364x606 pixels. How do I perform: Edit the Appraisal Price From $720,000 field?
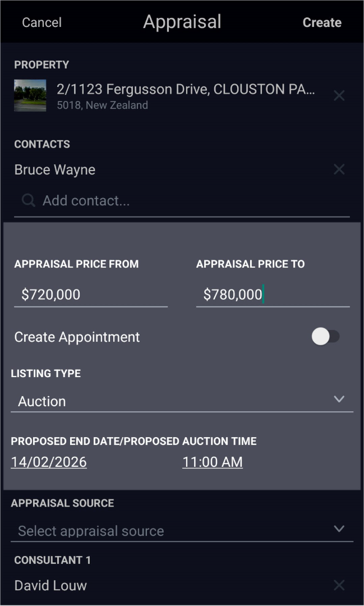click(91, 295)
